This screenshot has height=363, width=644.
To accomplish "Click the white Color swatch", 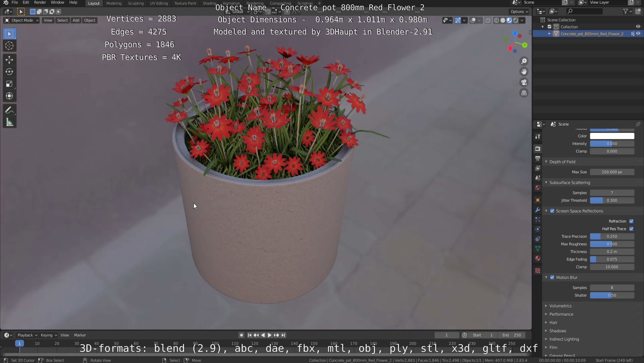I will 612,136.
